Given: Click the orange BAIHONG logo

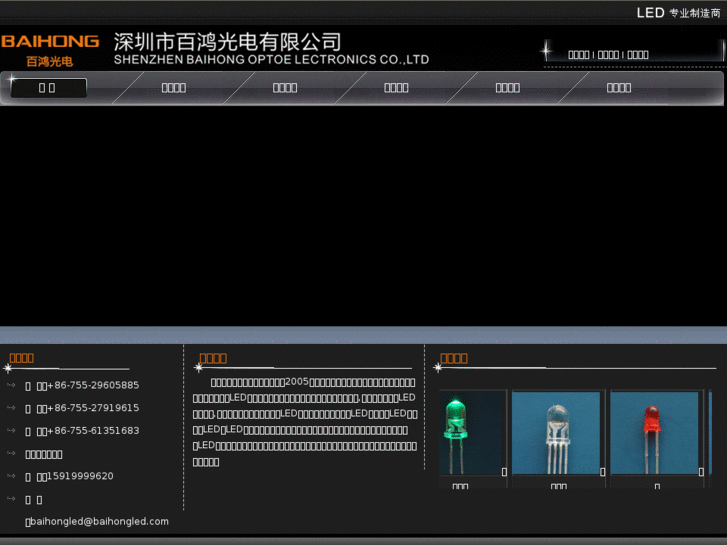Looking at the screenshot, I should [50, 41].
